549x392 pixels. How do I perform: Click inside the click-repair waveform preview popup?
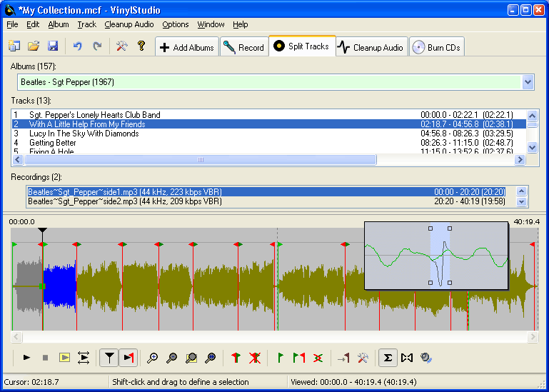[436, 256]
